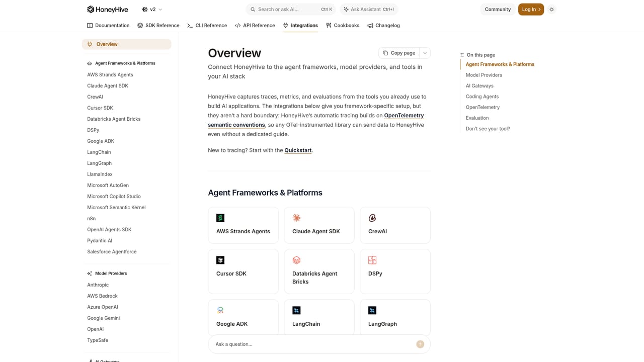The width and height of the screenshot is (644, 362).
Task: Click the Integrations tab plug icon
Action: click(x=285, y=25)
